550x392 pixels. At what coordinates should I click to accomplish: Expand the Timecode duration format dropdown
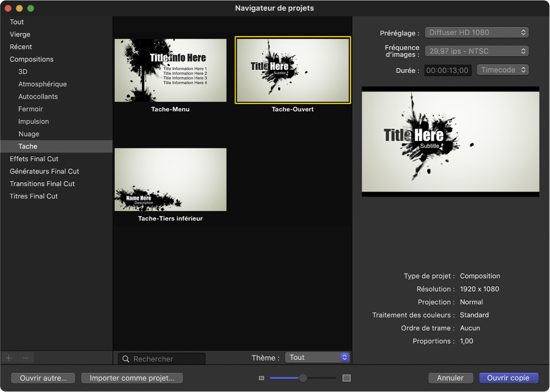(502, 70)
